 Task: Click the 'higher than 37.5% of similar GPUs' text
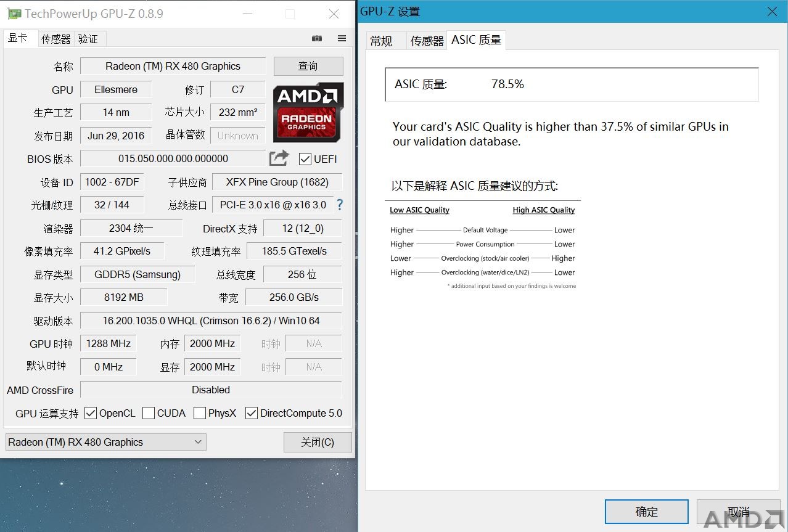coord(560,134)
